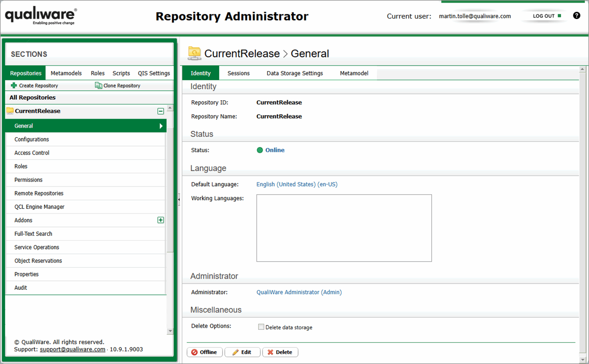Click the red Offline prohibition icon
Viewport: 589px width, 364px height.
point(194,352)
